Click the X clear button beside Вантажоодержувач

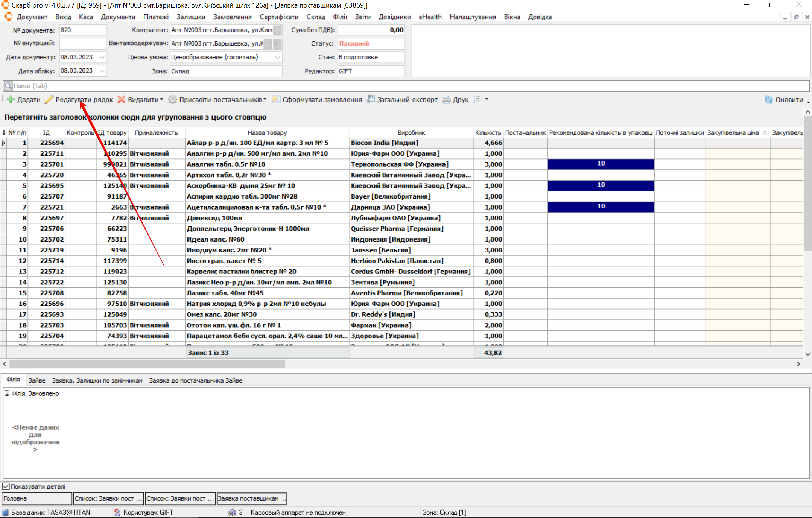(x=277, y=44)
